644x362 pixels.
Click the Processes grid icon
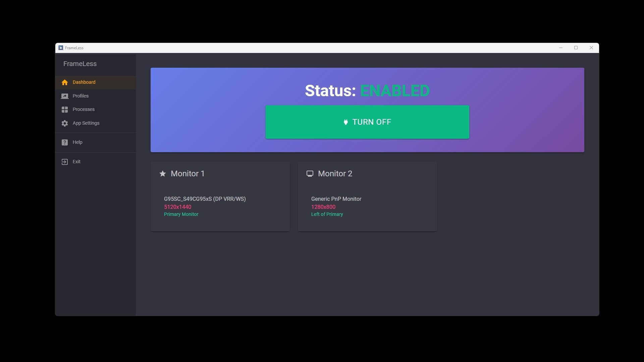coord(64,110)
